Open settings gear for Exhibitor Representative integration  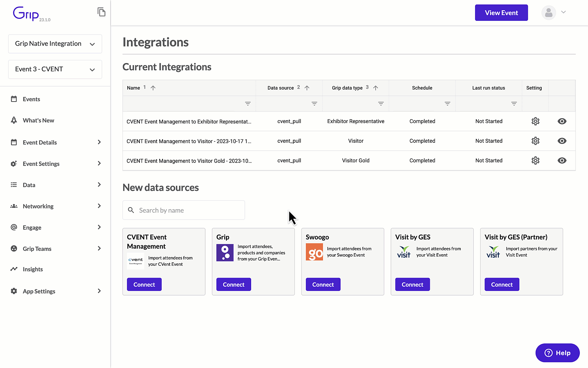535,121
